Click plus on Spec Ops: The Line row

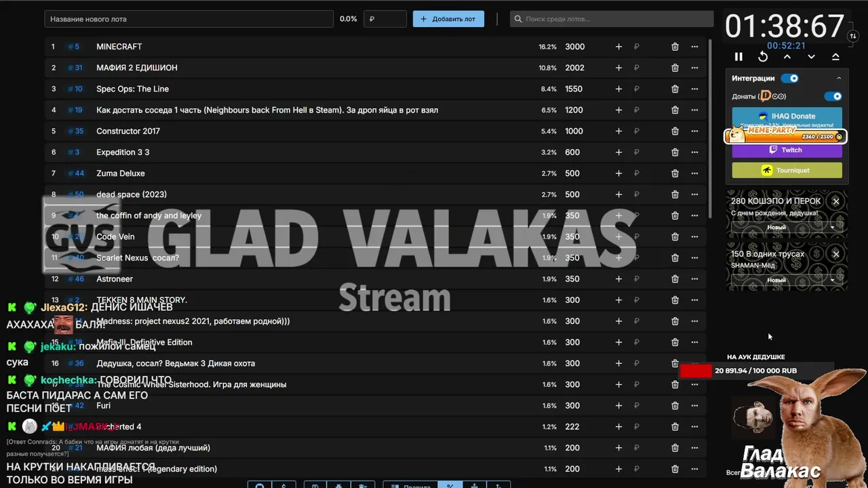click(x=618, y=89)
